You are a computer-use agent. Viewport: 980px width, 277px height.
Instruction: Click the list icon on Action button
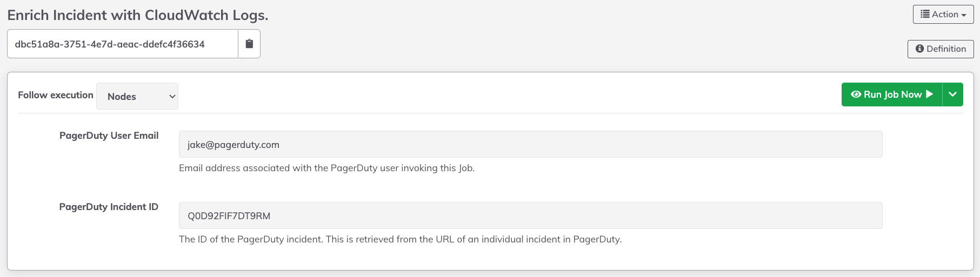(x=925, y=15)
